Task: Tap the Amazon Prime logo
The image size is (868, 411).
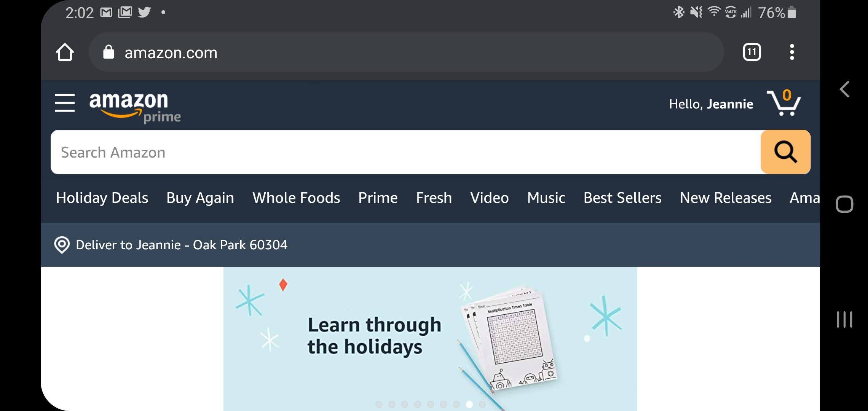Action: [135, 107]
